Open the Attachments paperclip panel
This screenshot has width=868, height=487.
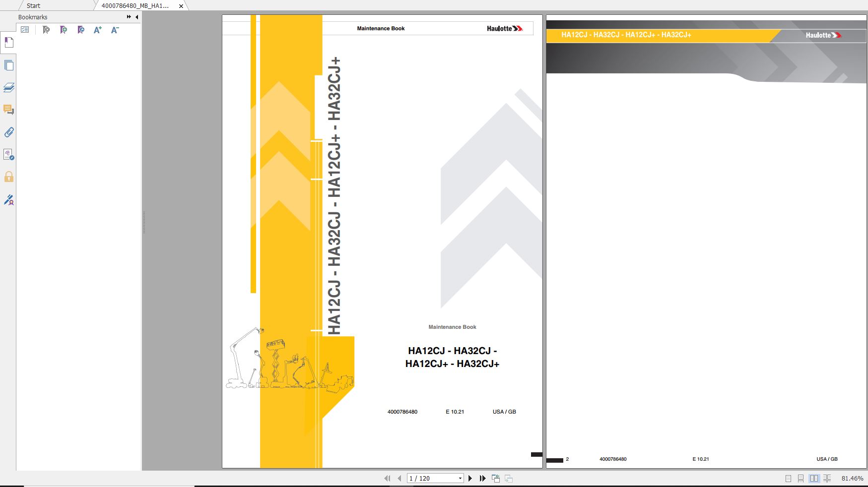8,132
